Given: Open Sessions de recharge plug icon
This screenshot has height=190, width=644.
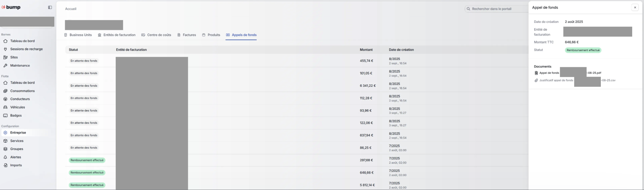Looking at the screenshot, I should pos(5,49).
